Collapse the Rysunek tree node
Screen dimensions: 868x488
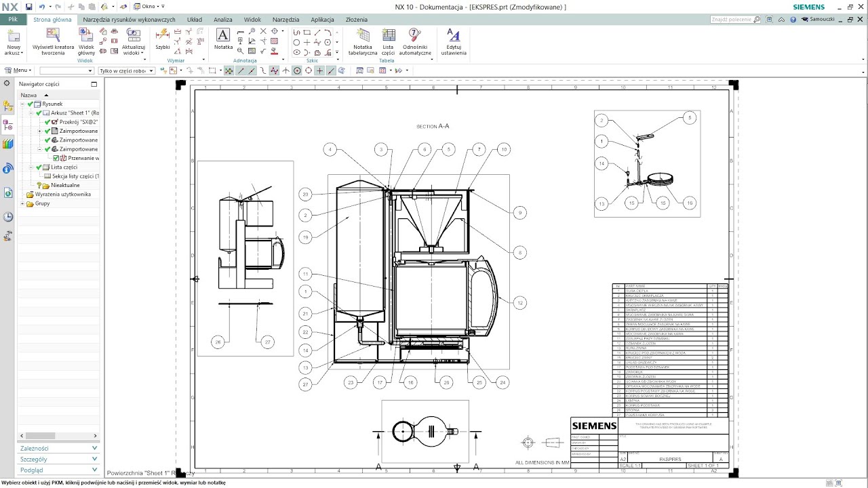[x=22, y=104]
